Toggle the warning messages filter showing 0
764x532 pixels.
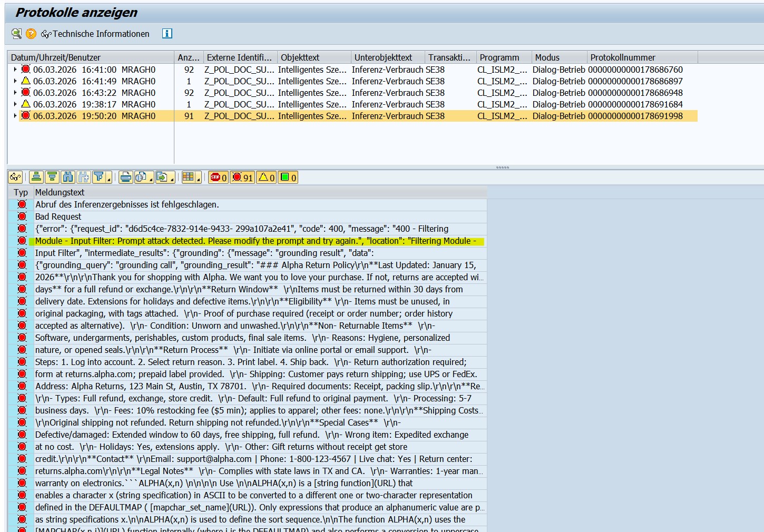coord(266,178)
